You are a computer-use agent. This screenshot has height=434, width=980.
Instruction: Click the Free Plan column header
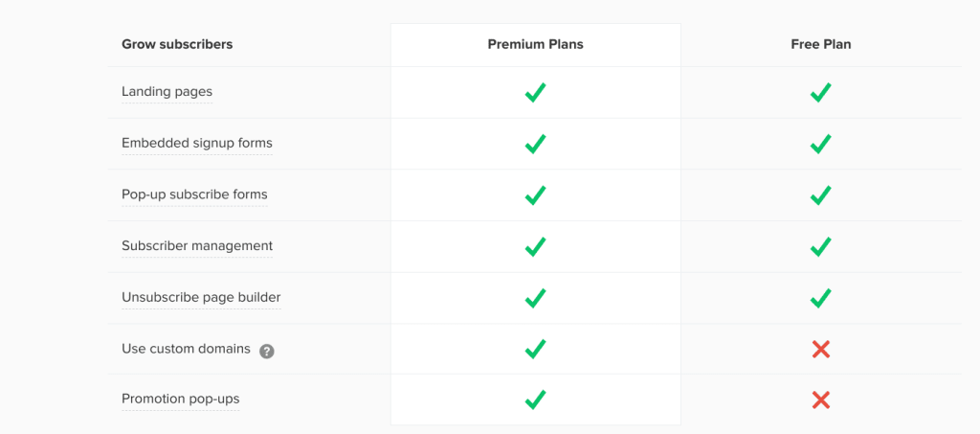(820, 44)
